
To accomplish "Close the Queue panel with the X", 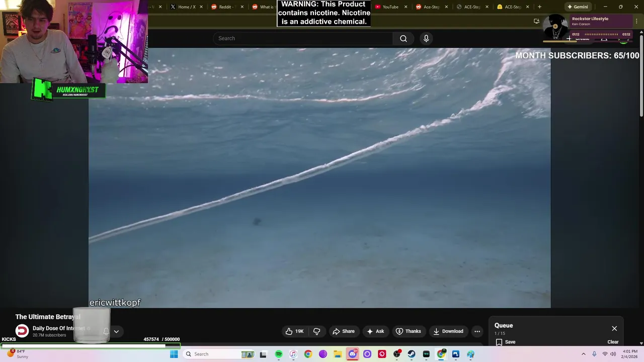I will (x=614, y=328).
